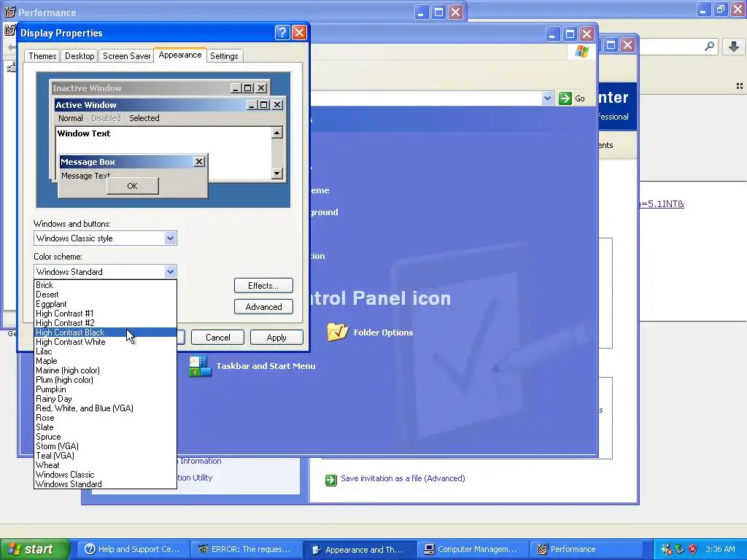Select the Teal (VGA) scheme
This screenshot has width=747, height=560.
pos(105,455)
